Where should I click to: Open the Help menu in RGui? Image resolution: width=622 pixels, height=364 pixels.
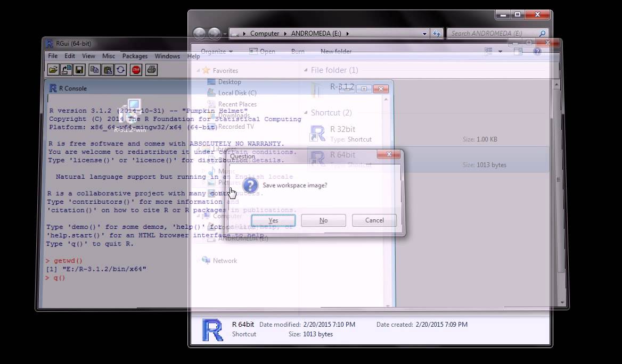point(194,56)
